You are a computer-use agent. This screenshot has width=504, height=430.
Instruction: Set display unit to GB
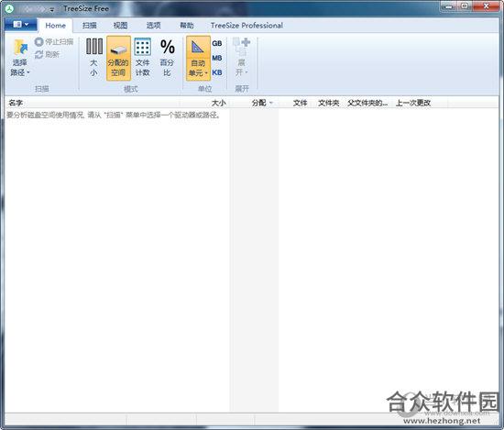tap(217, 43)
